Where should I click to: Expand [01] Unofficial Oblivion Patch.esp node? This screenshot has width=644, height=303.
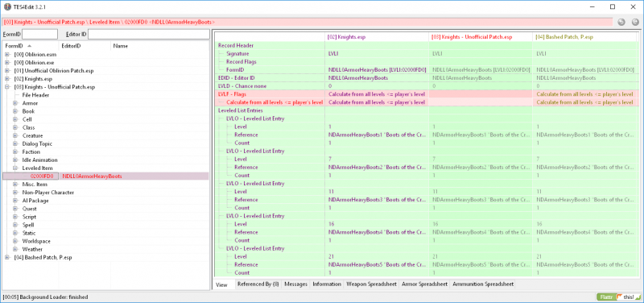[x=7, y=71]
